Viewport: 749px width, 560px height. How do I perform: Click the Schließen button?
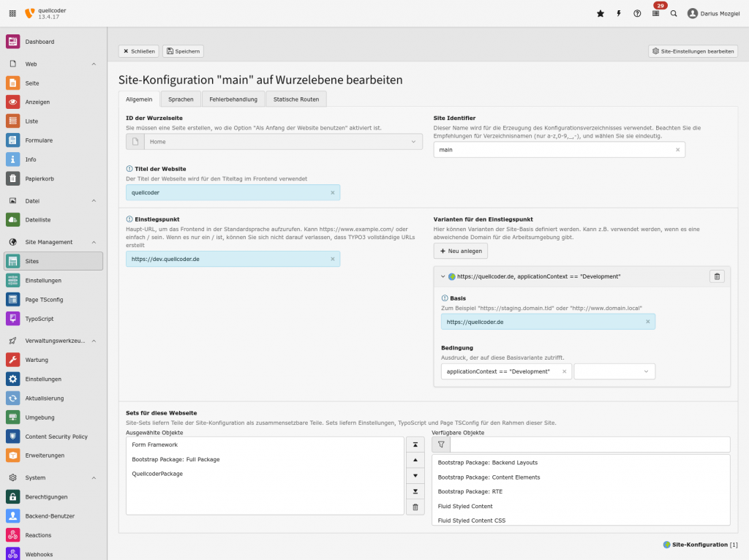139,51
